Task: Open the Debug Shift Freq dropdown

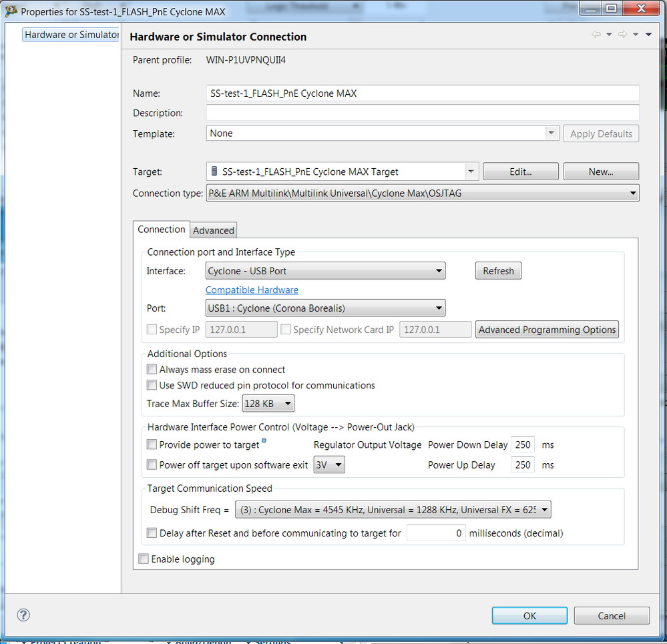Action: 393,509
